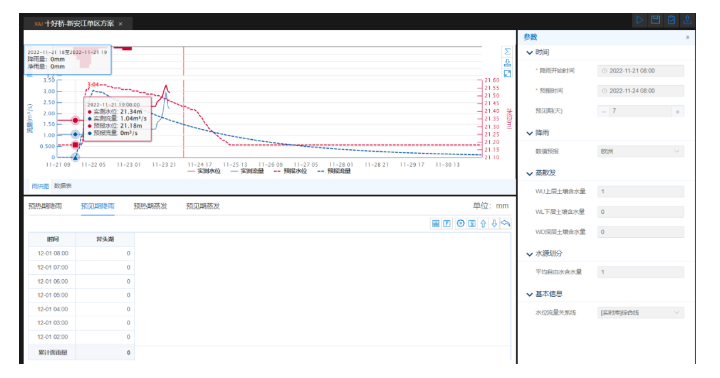Image resolution: width=720 pixels, height=378 pixels.
Task: Open the 水位流量关系线 dropdown
Action: (x=641, y=312)
